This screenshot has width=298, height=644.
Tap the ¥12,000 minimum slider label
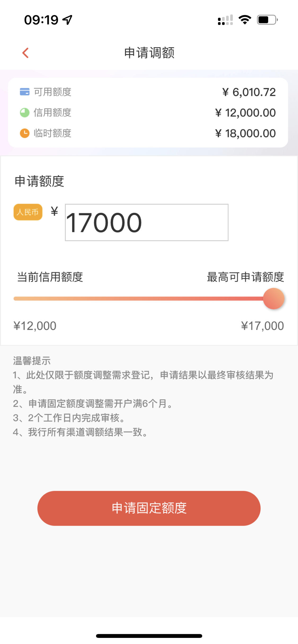pyautogui.click(x=35, y=326)
